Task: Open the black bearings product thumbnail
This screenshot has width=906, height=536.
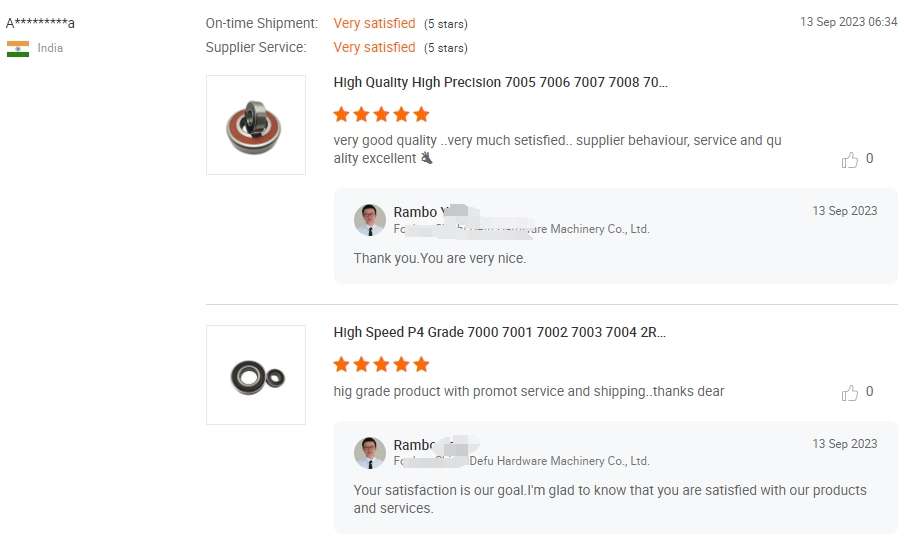Action: point(256,375)
